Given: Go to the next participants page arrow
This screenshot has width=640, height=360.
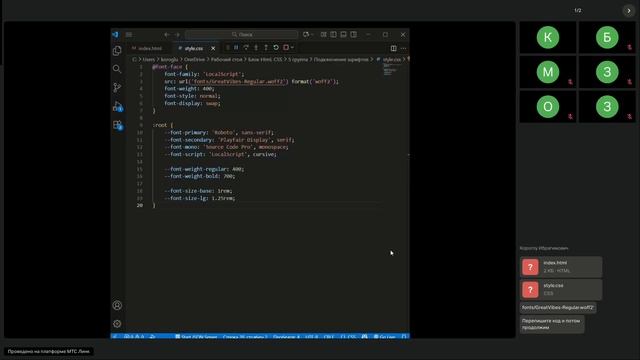Looking at the screenshot, I should click(x=629, y=11).
